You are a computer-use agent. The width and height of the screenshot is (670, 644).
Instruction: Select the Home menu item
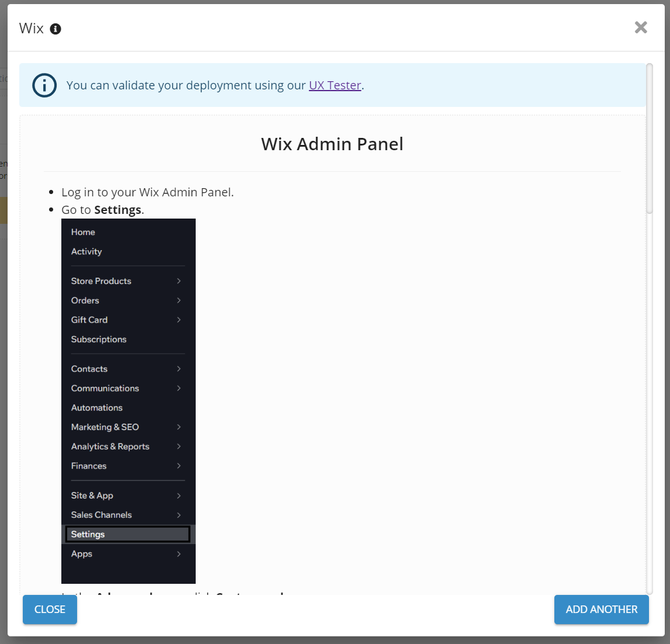tap(83, 232)
